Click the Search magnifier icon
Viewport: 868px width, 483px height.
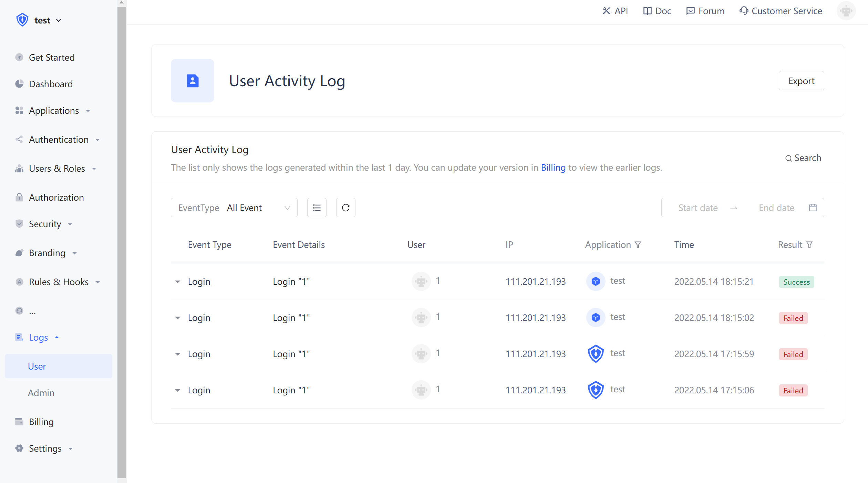[x=788, y=158]
